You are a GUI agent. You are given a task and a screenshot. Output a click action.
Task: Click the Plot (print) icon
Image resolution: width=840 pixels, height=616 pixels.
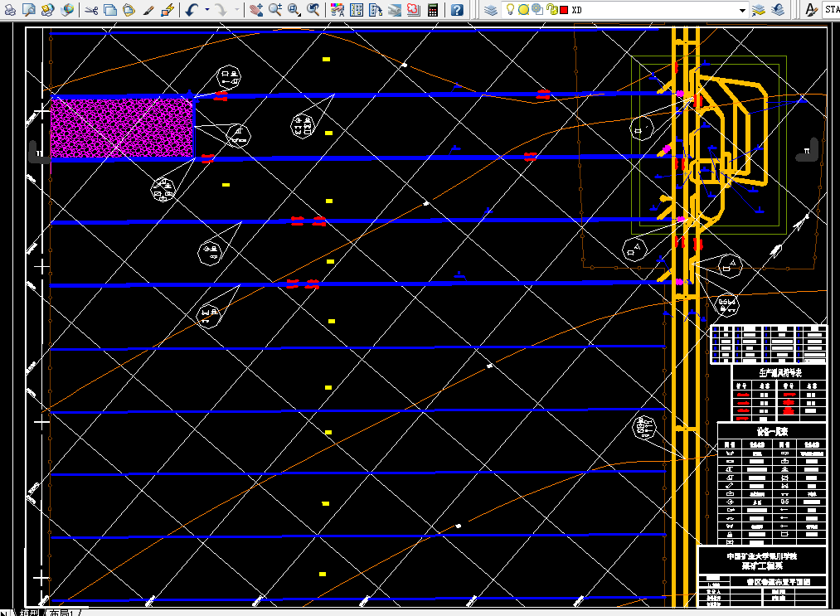pos(10,9)
